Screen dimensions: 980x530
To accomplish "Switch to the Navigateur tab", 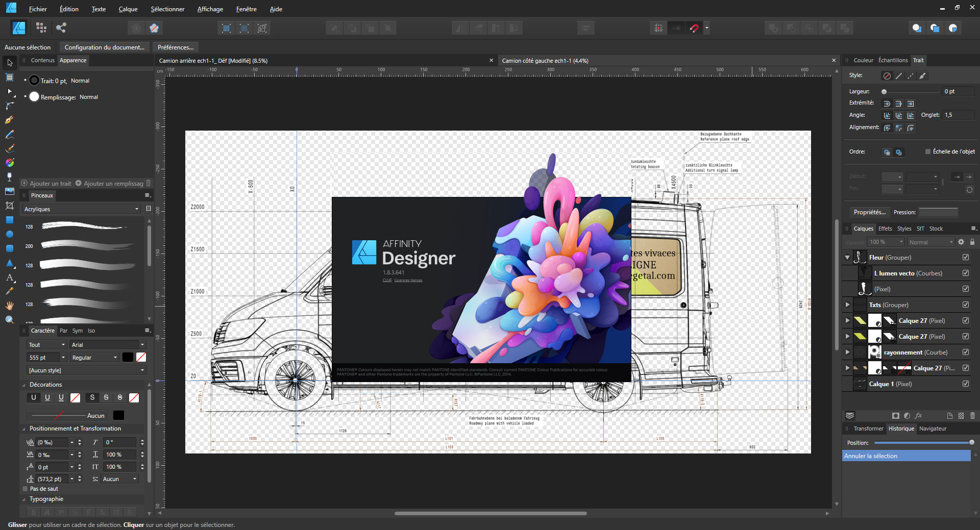I will pos(933,428).
